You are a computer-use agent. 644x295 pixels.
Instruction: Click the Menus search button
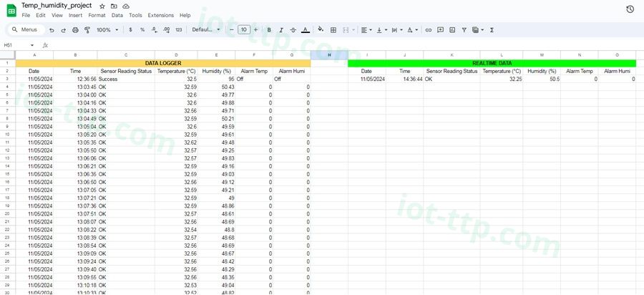tap(24, 30)
